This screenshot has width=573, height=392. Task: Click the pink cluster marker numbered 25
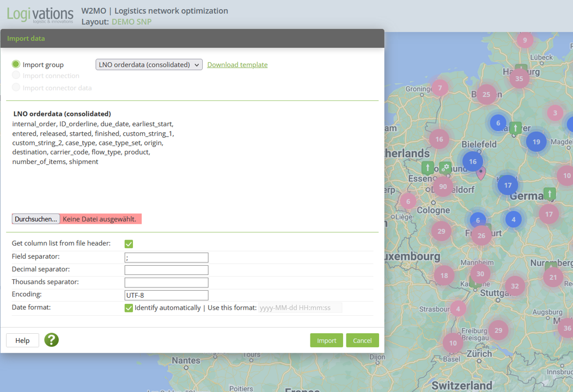coord(486,94)
